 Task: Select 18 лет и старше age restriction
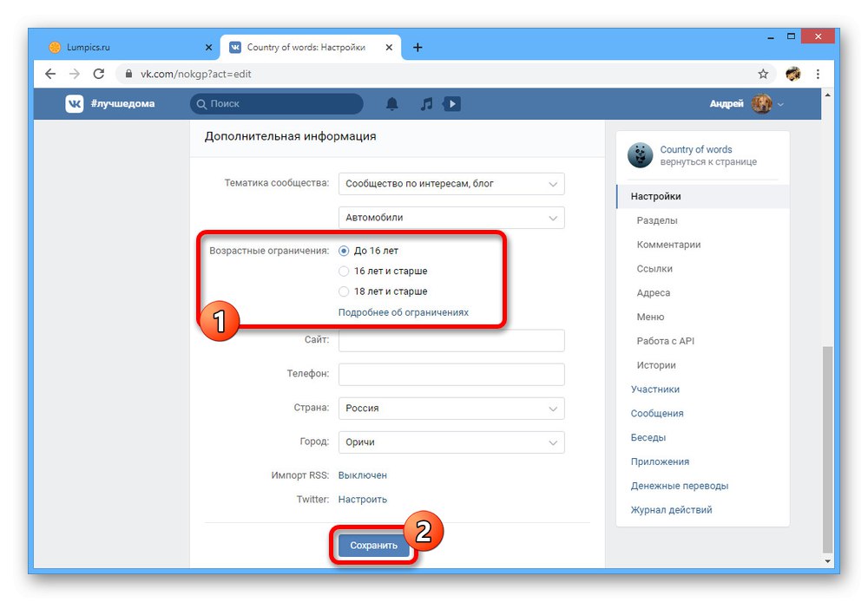point(344,291)
